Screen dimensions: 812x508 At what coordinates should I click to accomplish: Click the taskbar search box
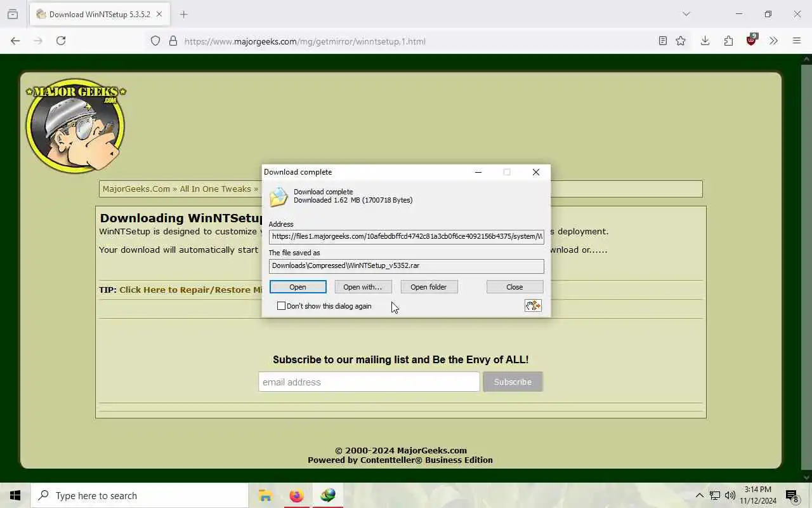tap(140, 495)
